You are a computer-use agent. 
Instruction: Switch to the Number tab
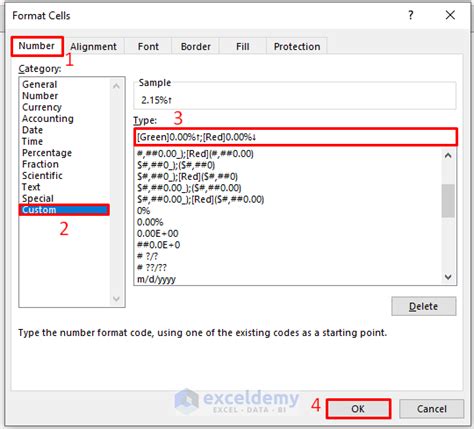pos(37,46)
